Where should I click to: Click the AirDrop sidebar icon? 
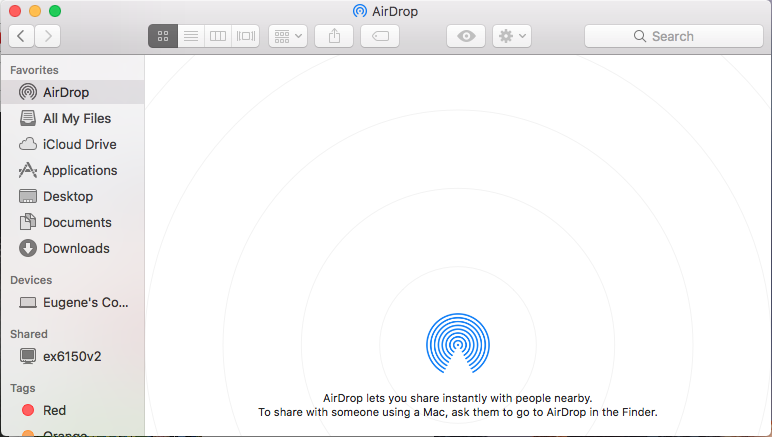click(28, 92)
